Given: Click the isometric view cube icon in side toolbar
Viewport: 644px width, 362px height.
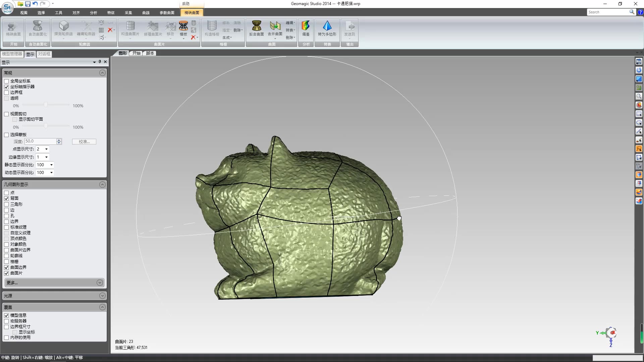Looking at the screenshot, I should coord(639,61).
